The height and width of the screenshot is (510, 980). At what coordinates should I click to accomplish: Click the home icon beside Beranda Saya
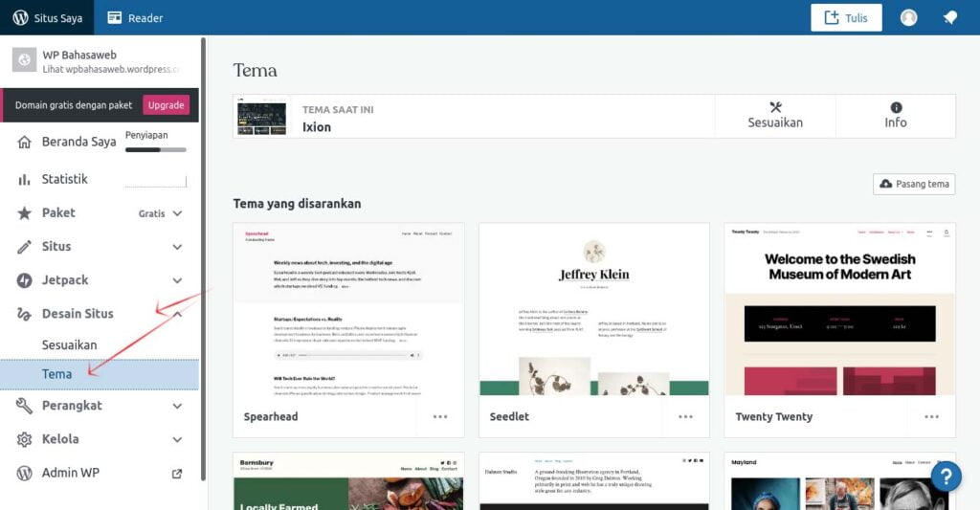24,142
